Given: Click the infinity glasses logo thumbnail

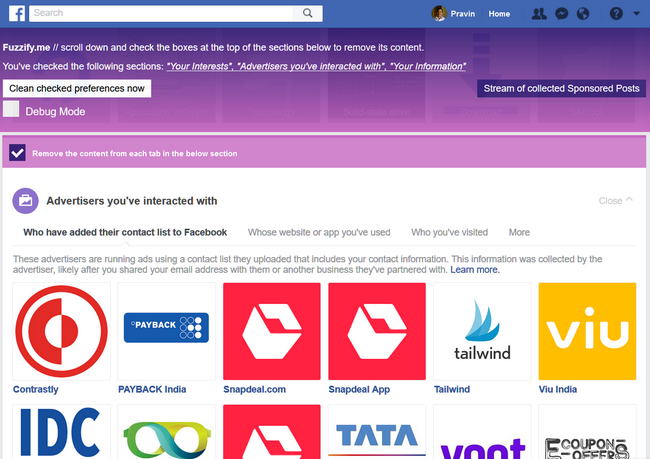Looking at the screenshot, I should 166,432.
